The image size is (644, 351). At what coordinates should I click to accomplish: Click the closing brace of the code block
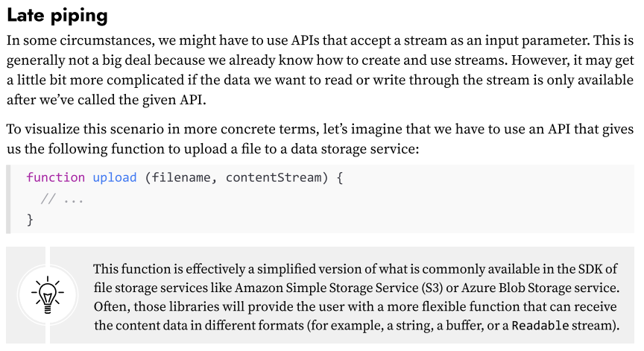[30, 220]
